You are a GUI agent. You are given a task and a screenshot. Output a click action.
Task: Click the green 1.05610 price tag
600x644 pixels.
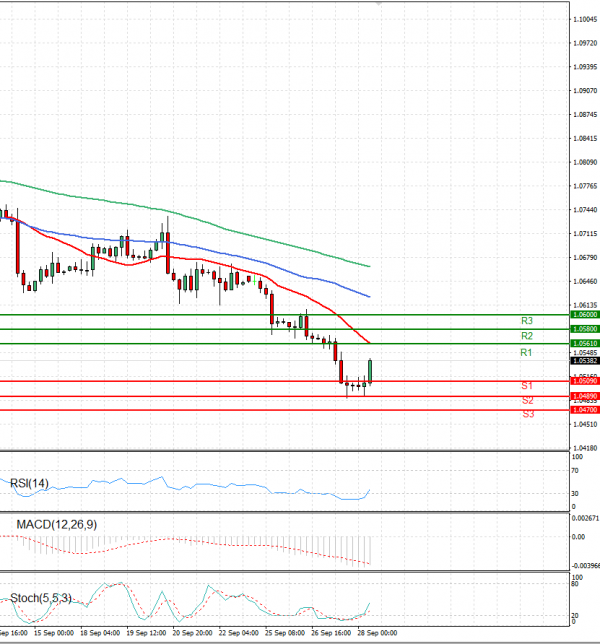(585, 343)
